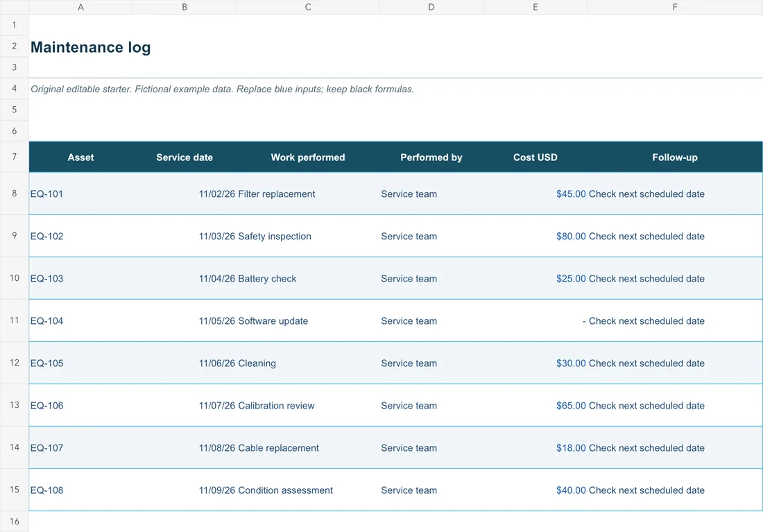This screenshot has width=763, height=532.
Task: Select the cell containing EQ-103
Action: coord(80,278)
